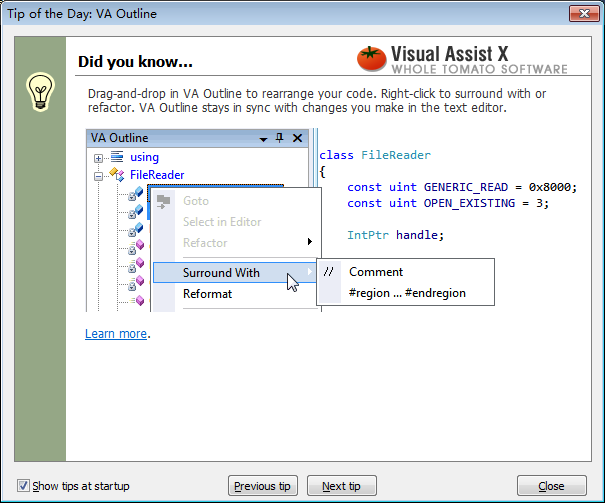
Task: Go to the Next tip
Action: (341, 486)
